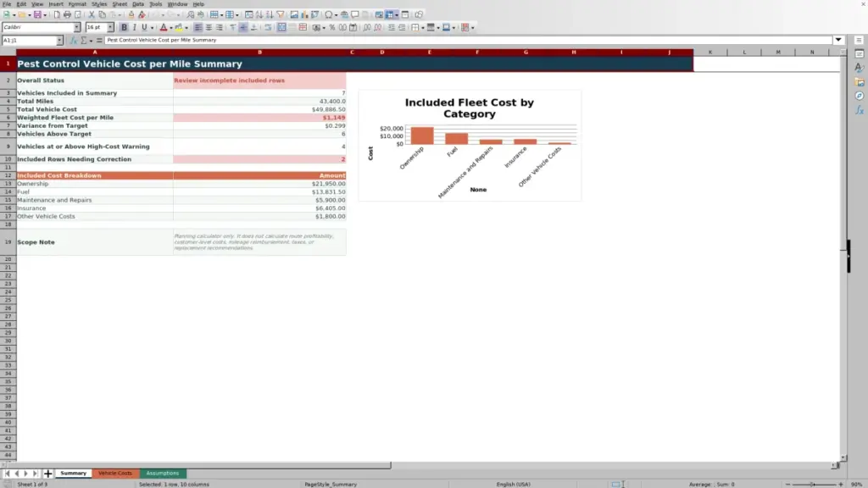868x488 pixels.
Task: Open sidebar Gallery panel icon
Action: pyautogui.click(x=860, y=82)
